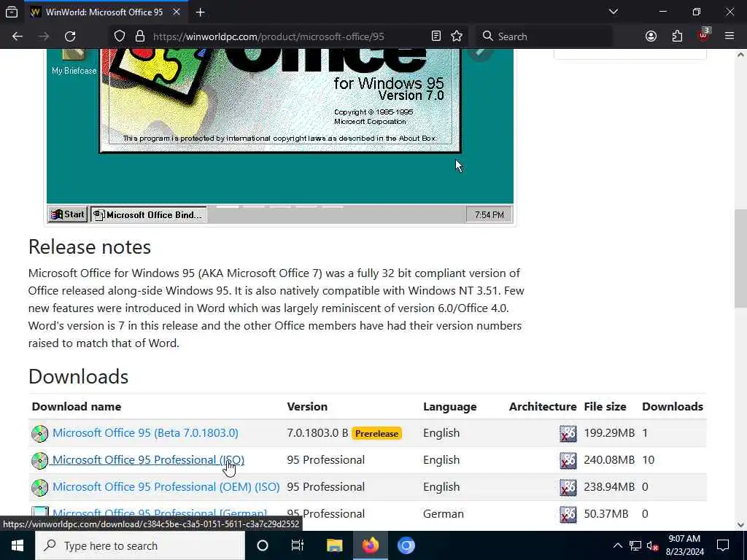
Task: Click the Language column header
Action: point(449,407)
